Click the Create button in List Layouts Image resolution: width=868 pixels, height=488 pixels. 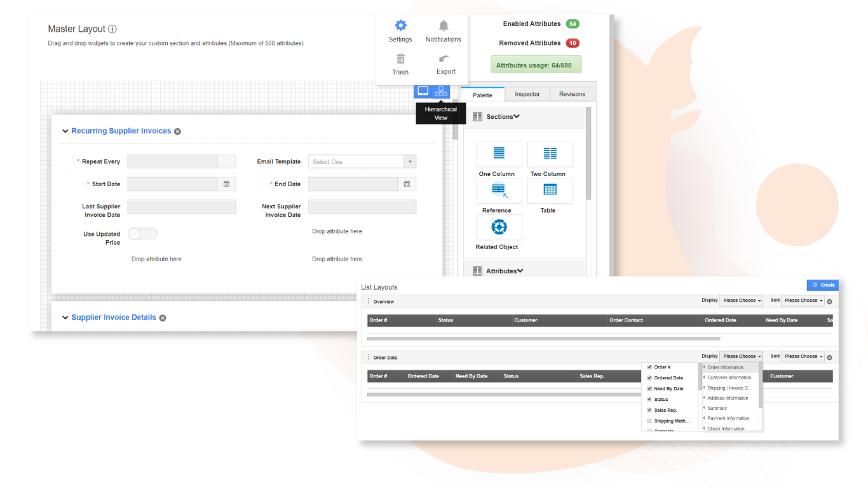(x=823, y=285)
